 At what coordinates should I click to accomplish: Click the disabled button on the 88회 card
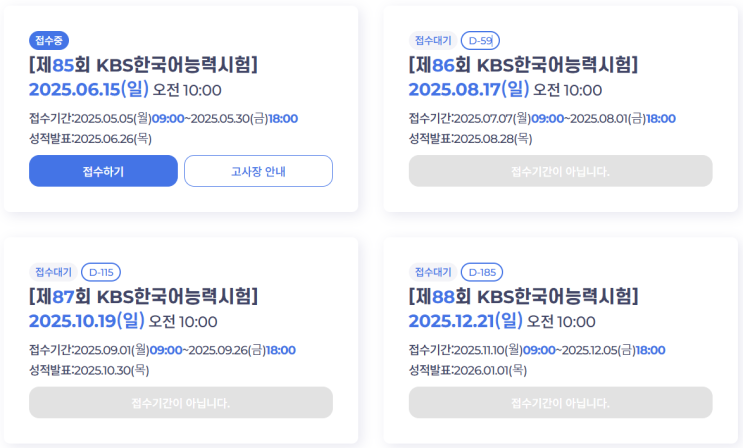pos(560,402)
